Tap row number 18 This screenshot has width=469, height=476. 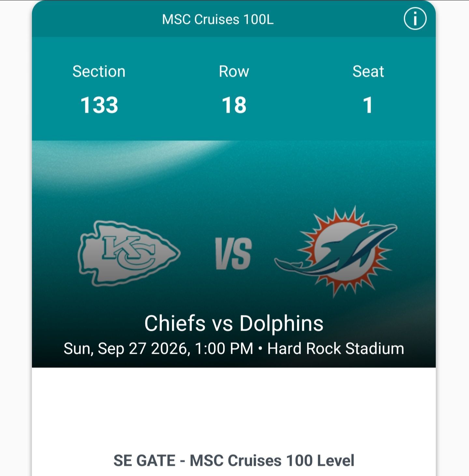point(234,105)
